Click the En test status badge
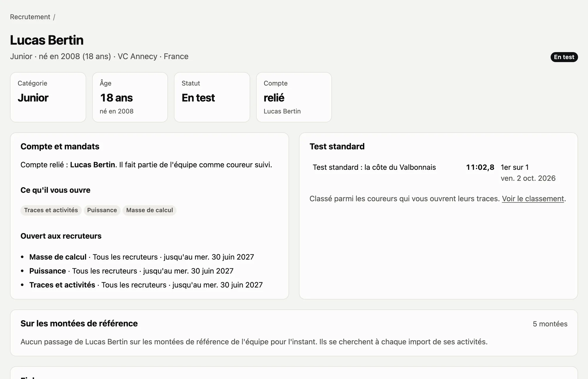This screenshot has width=588, height=379. pos(564,57)
